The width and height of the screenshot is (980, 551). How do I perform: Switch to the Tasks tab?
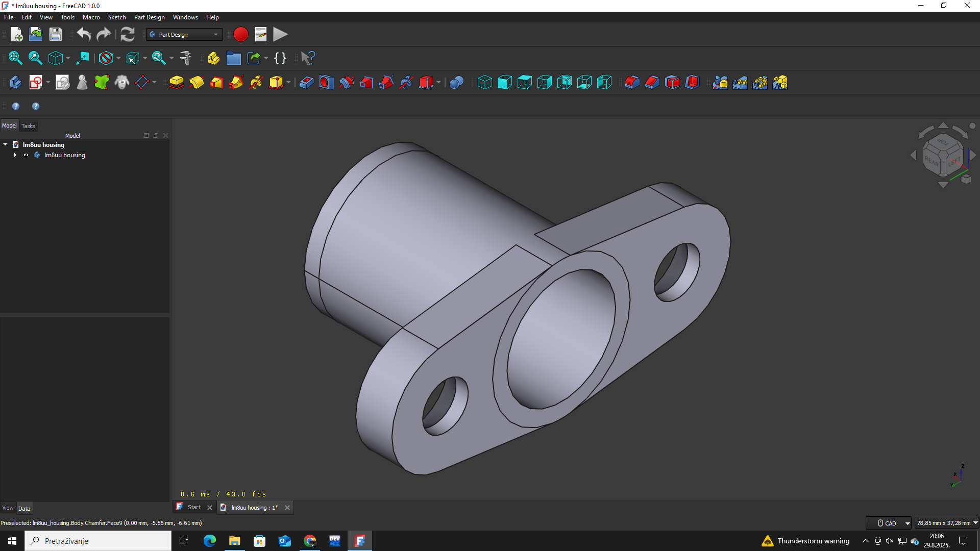(28, 126)
